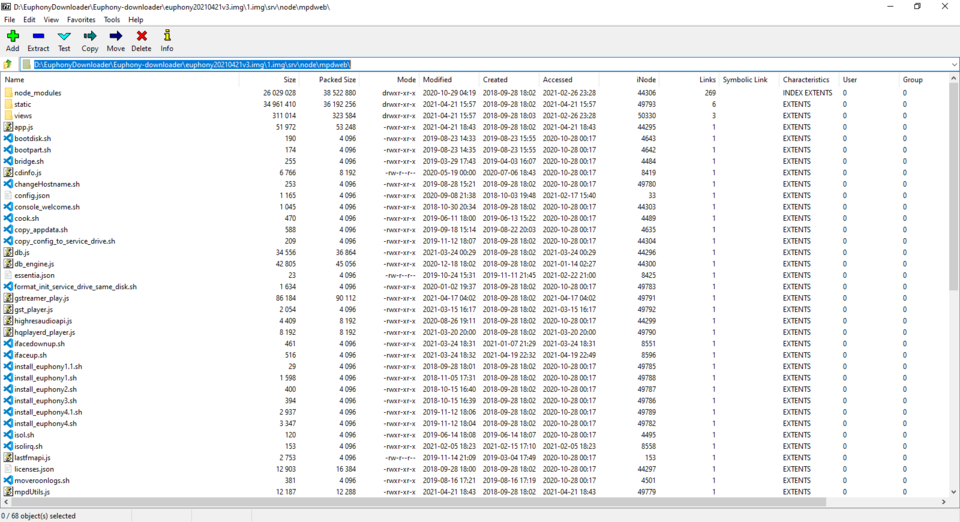Select db_engine.js file name
Image resolution: width=960 pixels, height=522 pixels.
coord(34,264)
